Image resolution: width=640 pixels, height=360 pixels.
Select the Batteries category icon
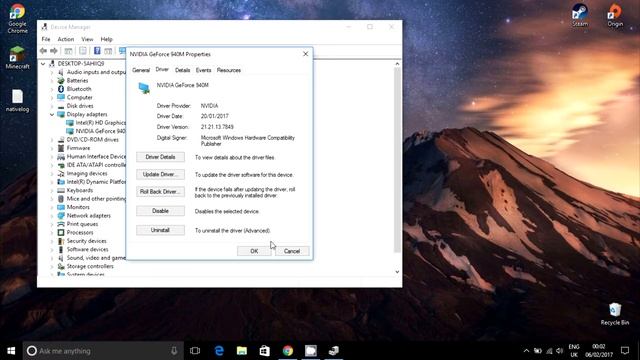point(61,80)
